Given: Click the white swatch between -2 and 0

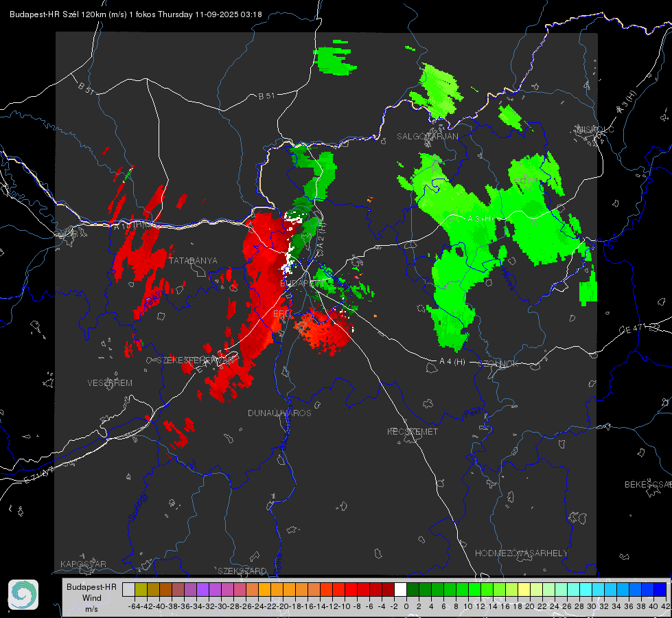Looking at the screenshot, I should pyautogui.click(x=400, y=590).
